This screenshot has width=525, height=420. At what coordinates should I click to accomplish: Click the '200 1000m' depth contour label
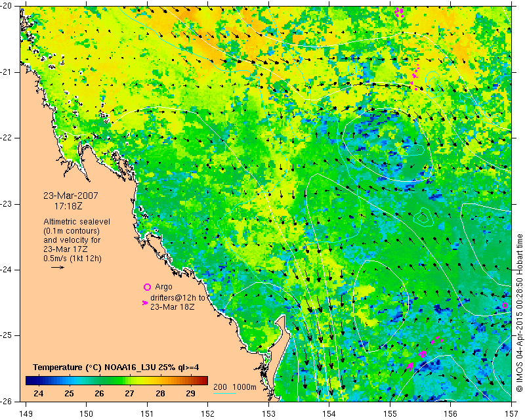point(235,387)
